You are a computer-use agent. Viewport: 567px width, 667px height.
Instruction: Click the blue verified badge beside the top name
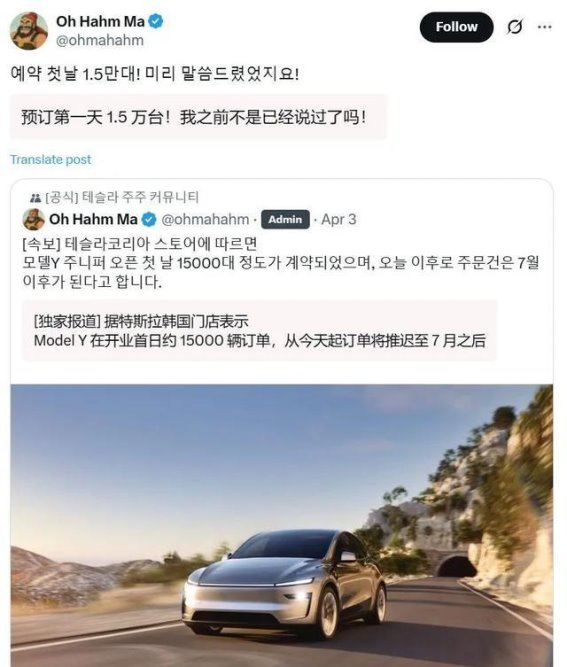pos(156,21)
